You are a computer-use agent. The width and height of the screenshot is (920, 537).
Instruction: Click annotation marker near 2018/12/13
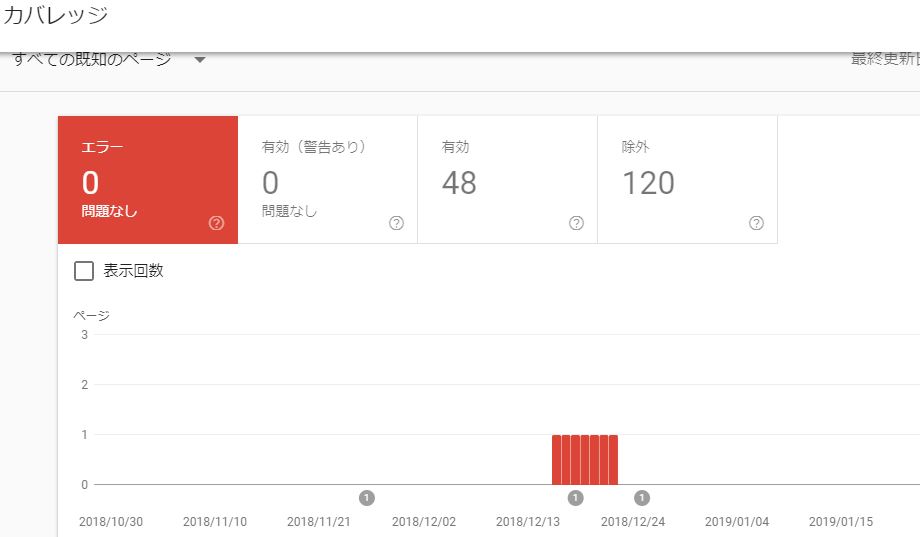click(576, 498)
